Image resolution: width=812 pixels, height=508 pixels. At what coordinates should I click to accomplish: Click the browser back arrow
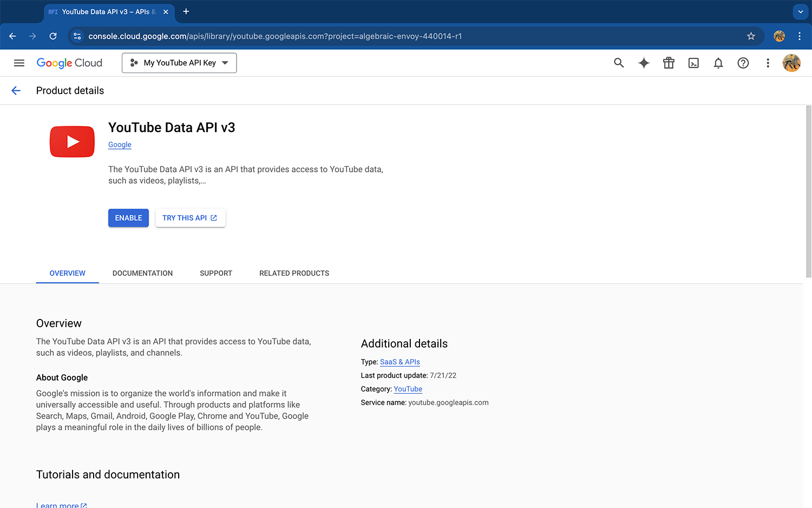point(12,36)
